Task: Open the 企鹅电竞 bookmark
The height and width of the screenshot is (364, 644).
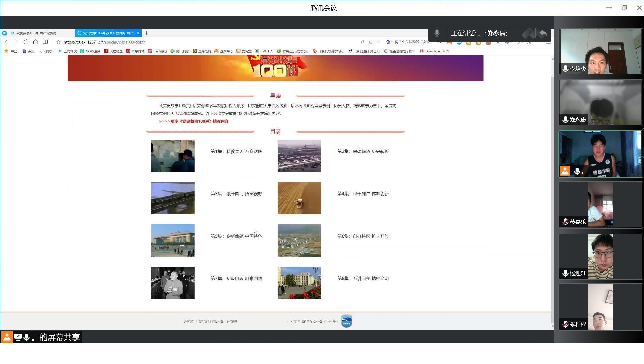Action: [202, 51]
